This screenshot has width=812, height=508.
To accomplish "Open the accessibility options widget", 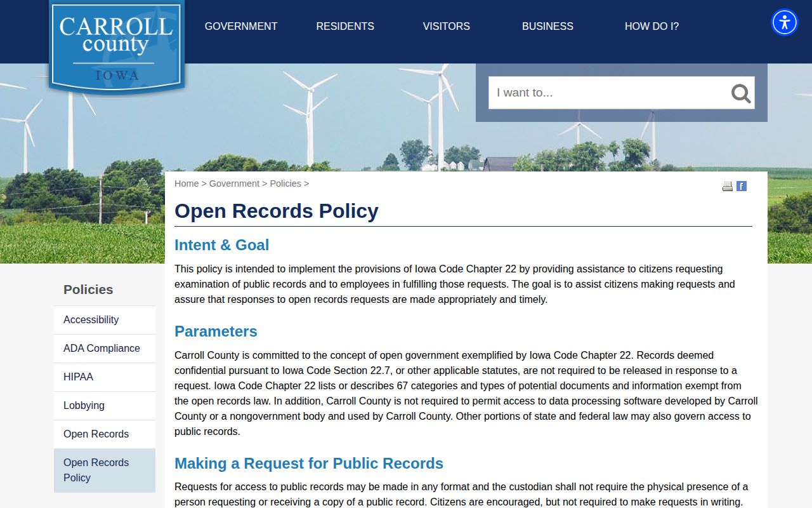I will [785, 22].
